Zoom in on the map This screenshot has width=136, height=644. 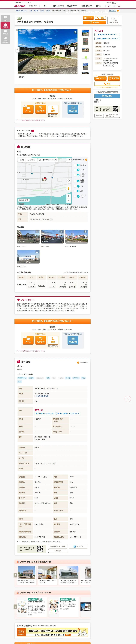pyautogui.click(x=68, y=196)
